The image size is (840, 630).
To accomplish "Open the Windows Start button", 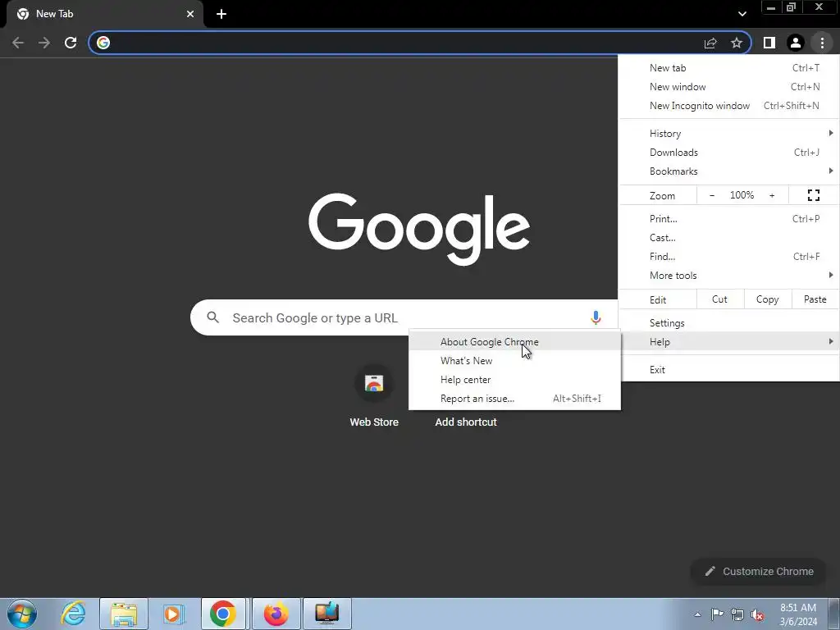I will pyautogui.click(x=22, y=614).
